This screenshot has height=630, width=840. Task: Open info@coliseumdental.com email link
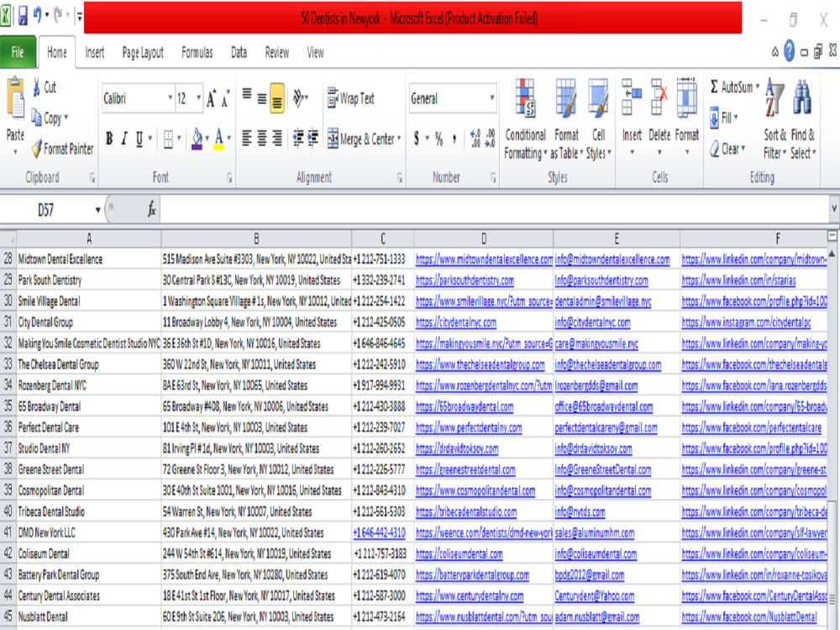pos(596,554)
